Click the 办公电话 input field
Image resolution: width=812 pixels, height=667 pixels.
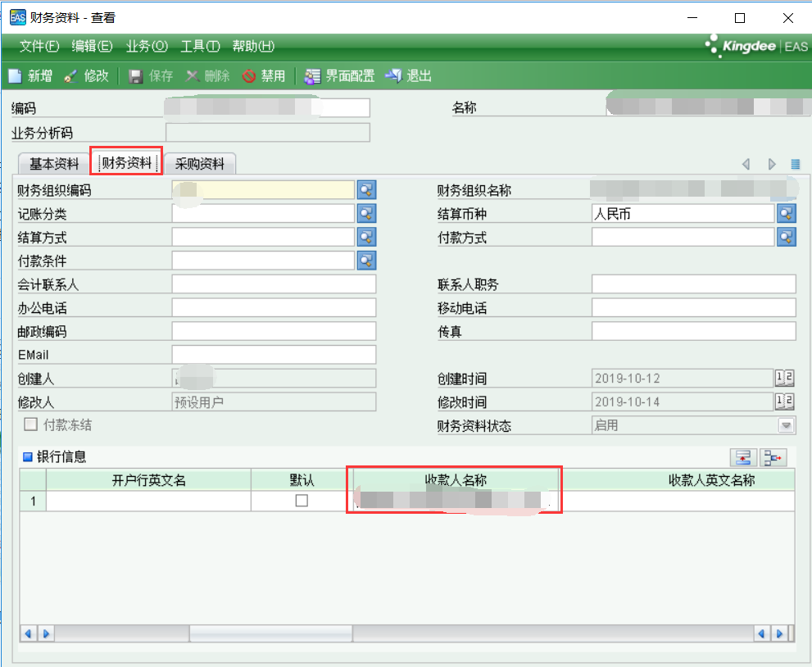click(x=274, y=307)
